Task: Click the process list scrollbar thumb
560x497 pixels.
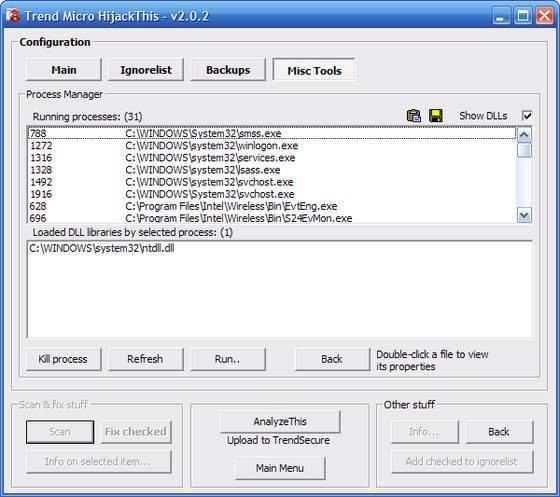Action: (x=524, y=150)
